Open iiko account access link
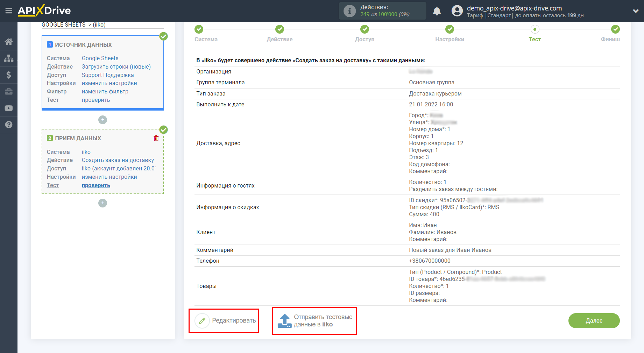Viewport: 644px width, 353px height. 119,169
